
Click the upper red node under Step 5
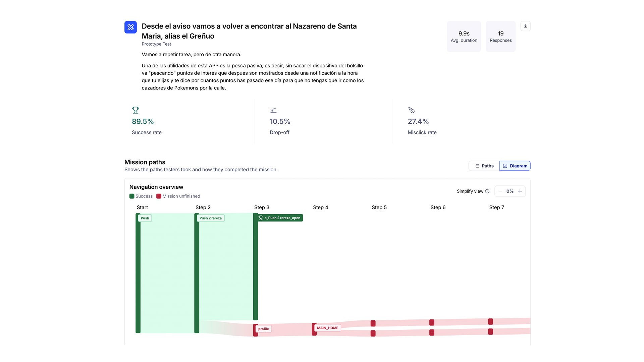(373, 323)
